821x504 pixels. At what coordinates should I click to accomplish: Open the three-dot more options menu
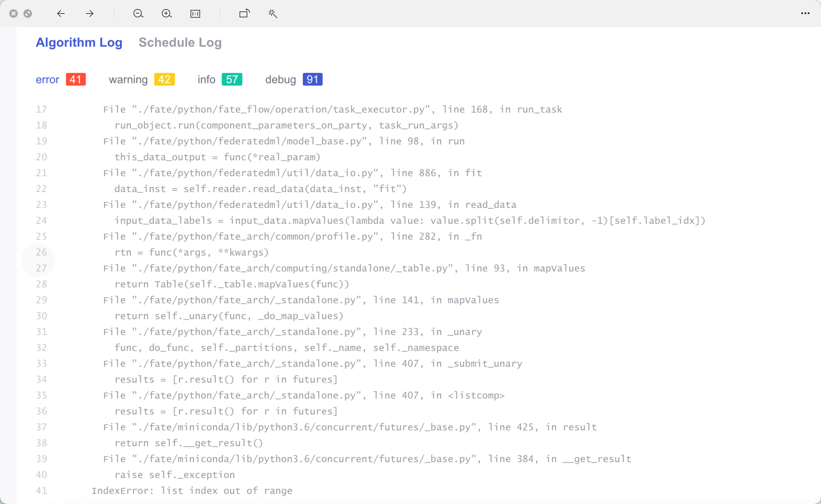[x=805, y=13]
